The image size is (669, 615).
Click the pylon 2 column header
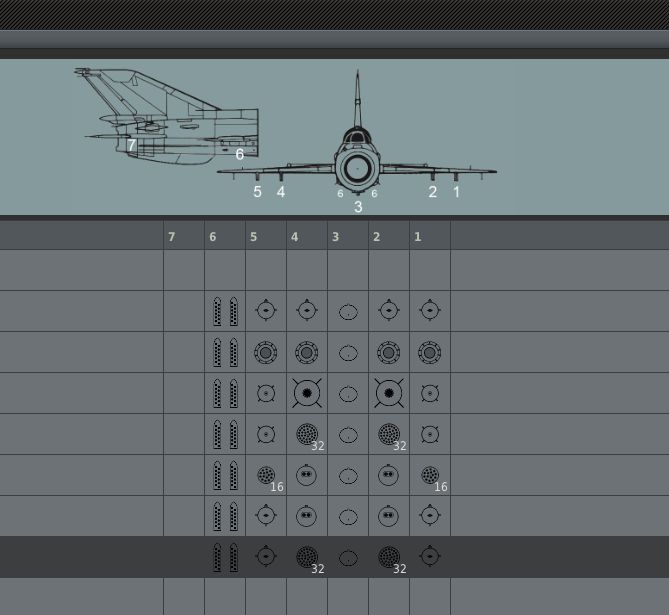[x=389, y=237]
